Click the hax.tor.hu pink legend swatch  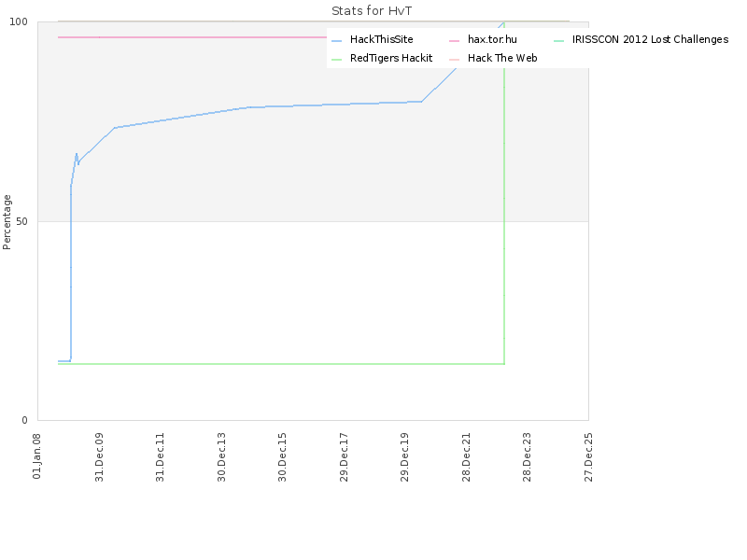pos(454,41)
